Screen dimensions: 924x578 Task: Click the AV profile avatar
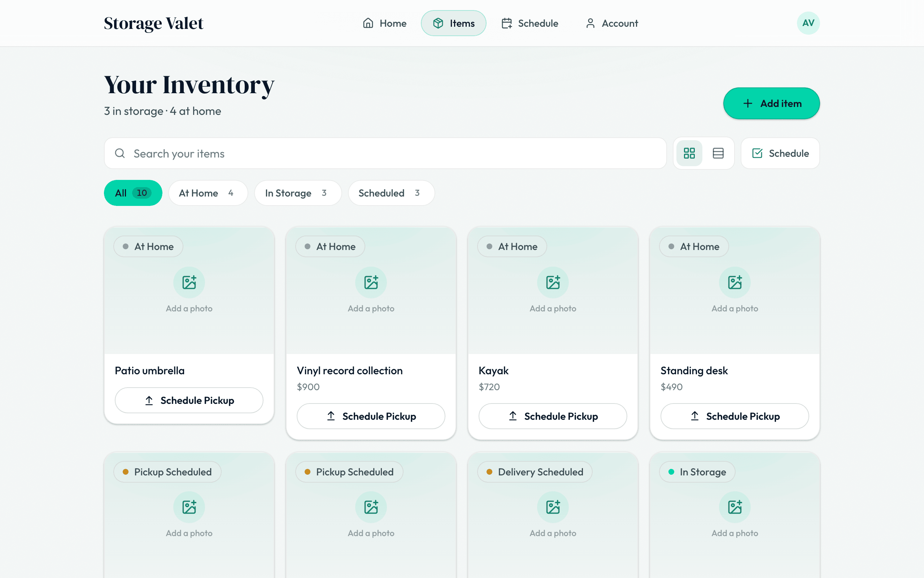click(x=808, y=23)
